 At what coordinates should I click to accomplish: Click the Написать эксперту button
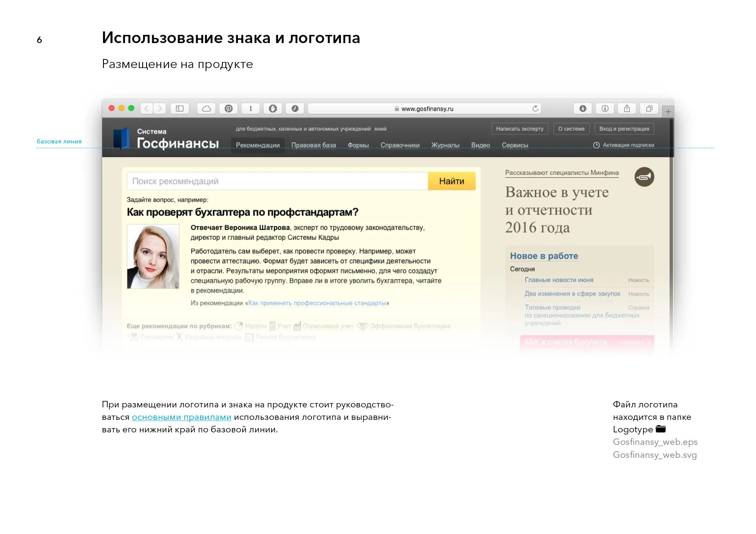click(520, 129)
